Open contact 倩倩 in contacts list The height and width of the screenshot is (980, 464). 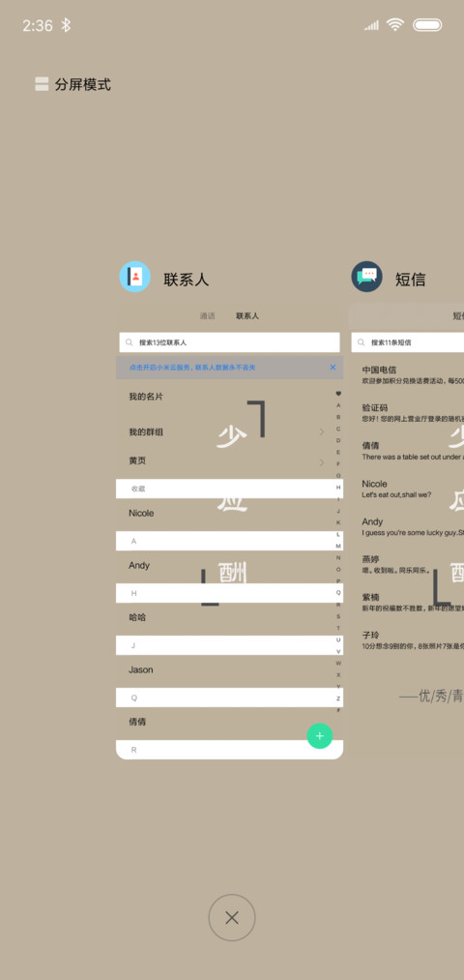(x=229, y=722)
